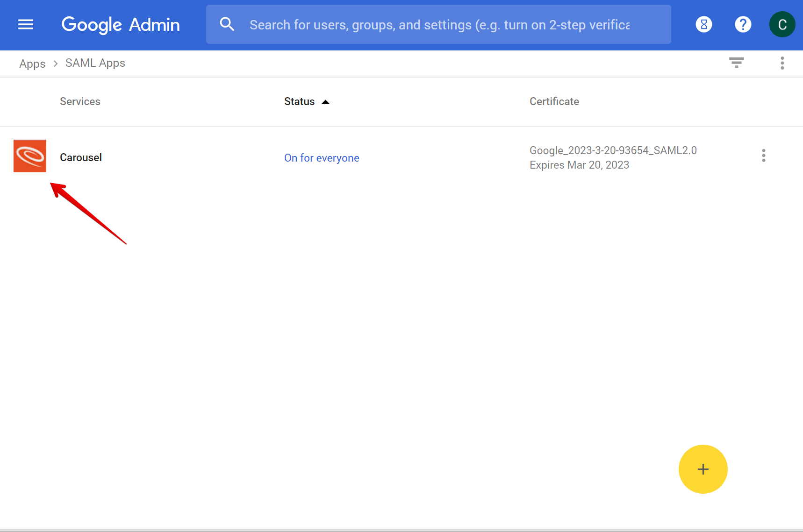Open the filter icon
The image size is (803, 532).
(737, 63)
